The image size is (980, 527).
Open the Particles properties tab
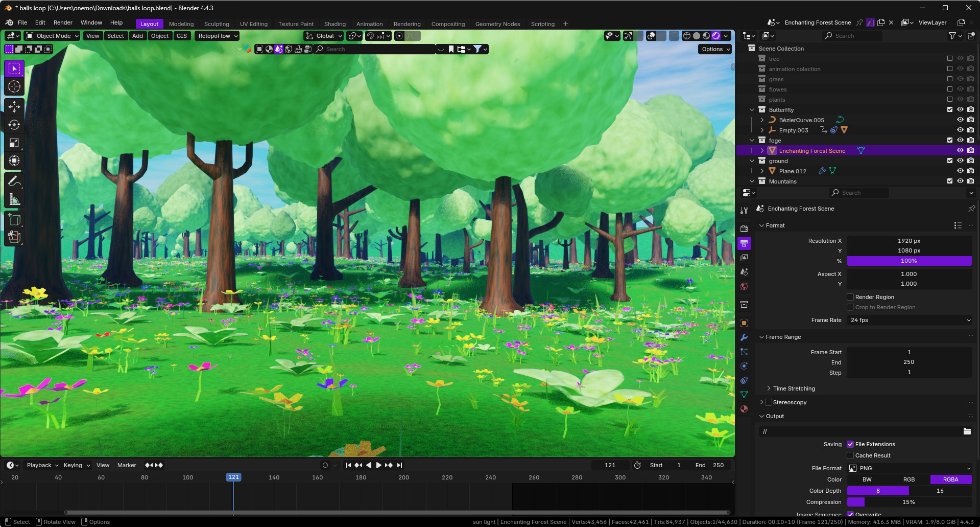[744, 352]
